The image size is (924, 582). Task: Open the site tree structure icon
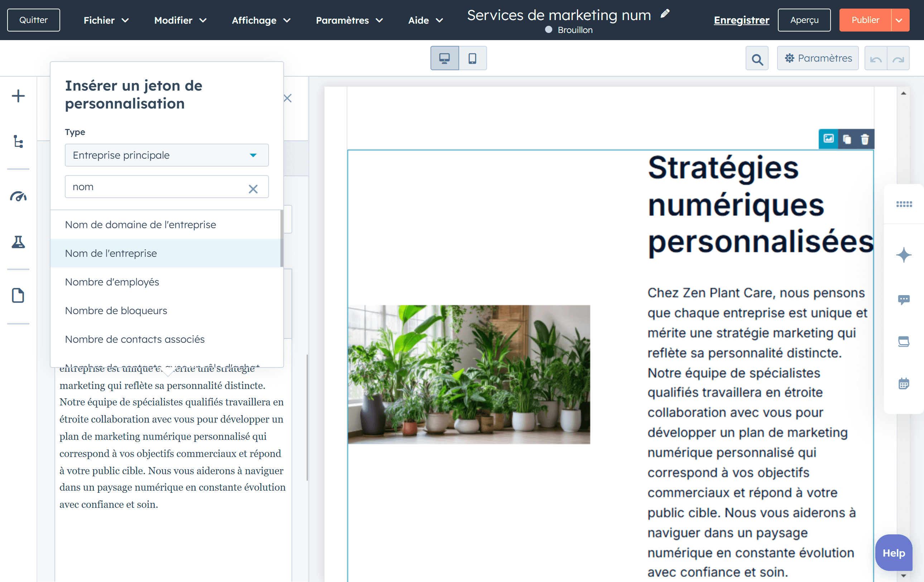(x=18, y=141)
